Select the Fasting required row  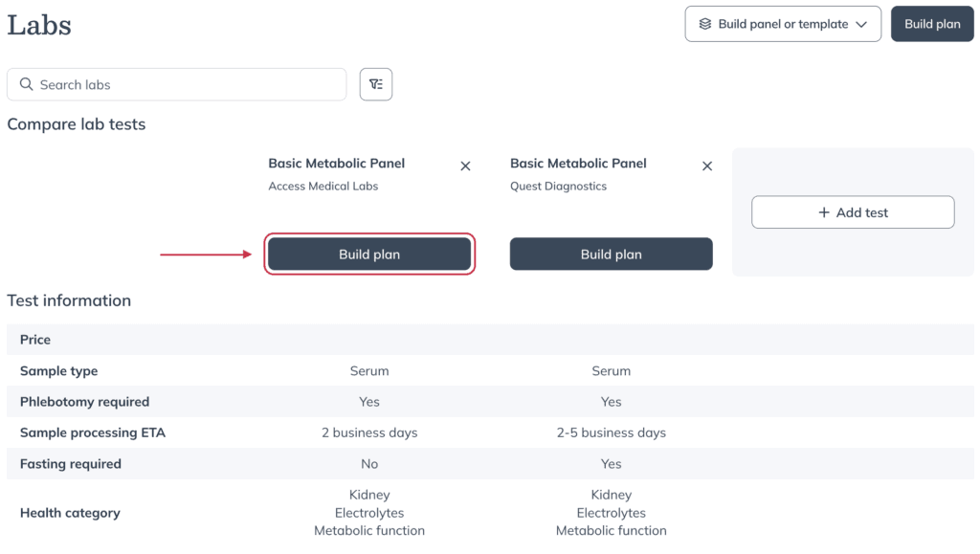[x=490, y=464]
